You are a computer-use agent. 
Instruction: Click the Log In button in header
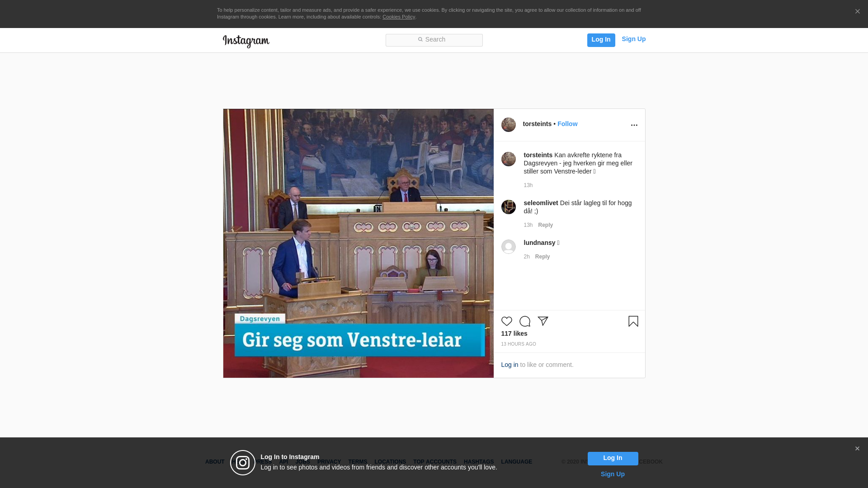click(601, 40)
